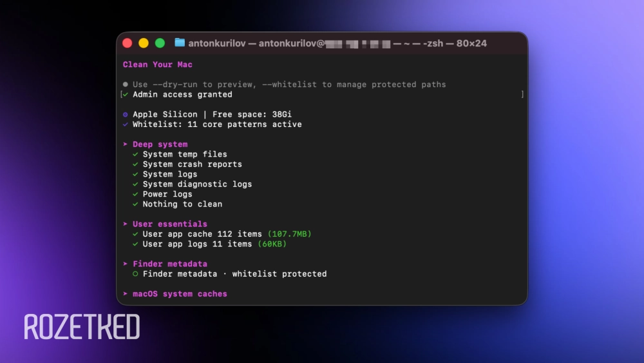
Task: Click the Clean Your Mac title text
Action: (158, 64)
